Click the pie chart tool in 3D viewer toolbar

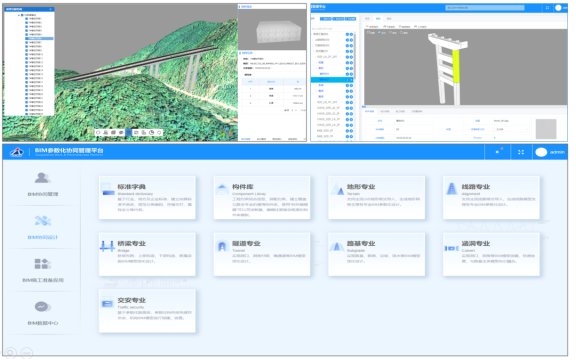coord(151,132)
